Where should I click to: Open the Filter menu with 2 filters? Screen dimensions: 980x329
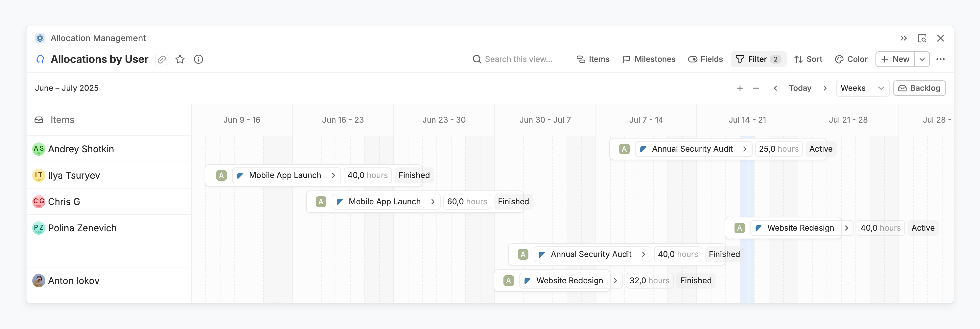758,59
